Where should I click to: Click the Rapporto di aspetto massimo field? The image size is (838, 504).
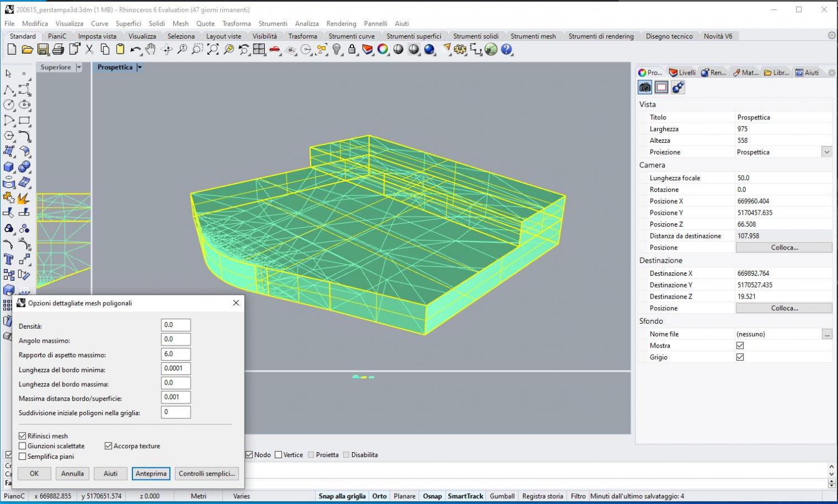tap(175, 354)
